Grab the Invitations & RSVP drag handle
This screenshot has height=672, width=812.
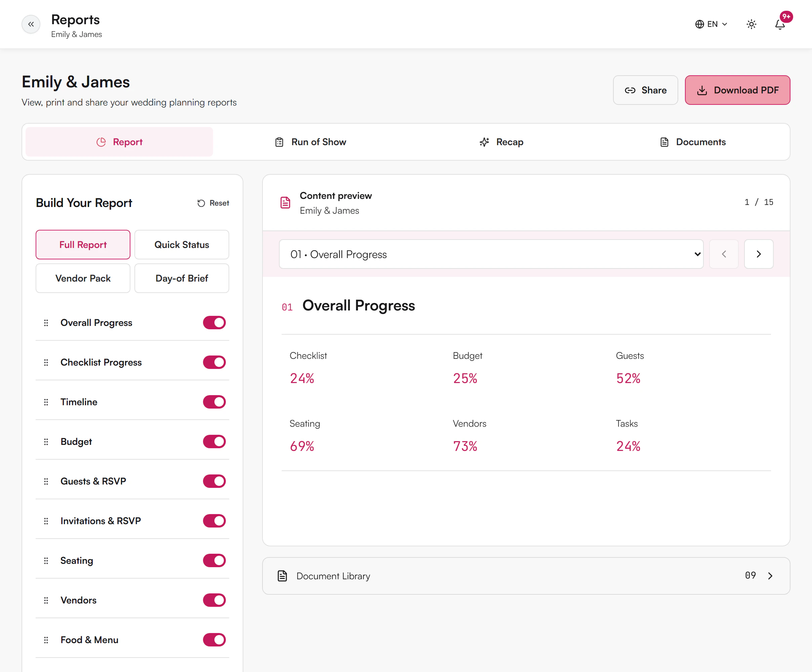46,521
